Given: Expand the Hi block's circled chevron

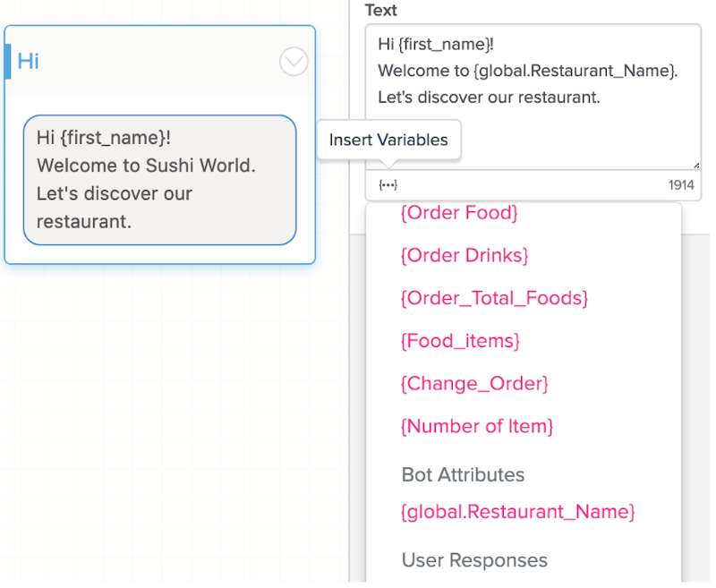Looking at the screenshot, I should 294,61.
